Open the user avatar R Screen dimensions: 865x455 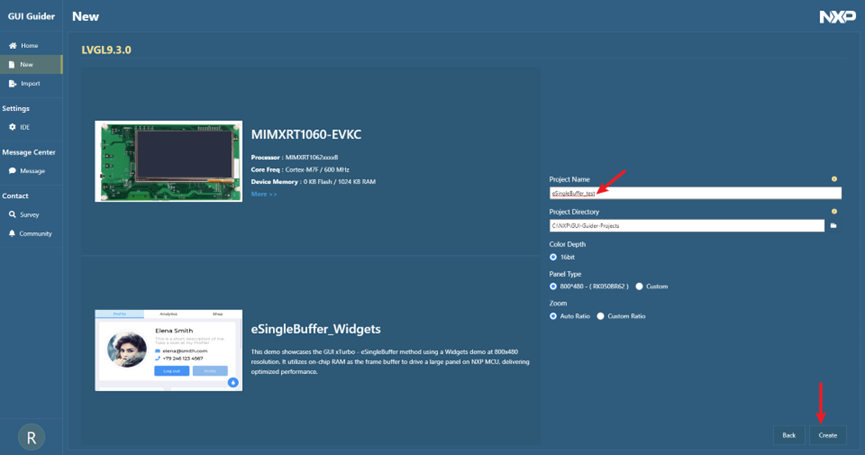point(31,438)
